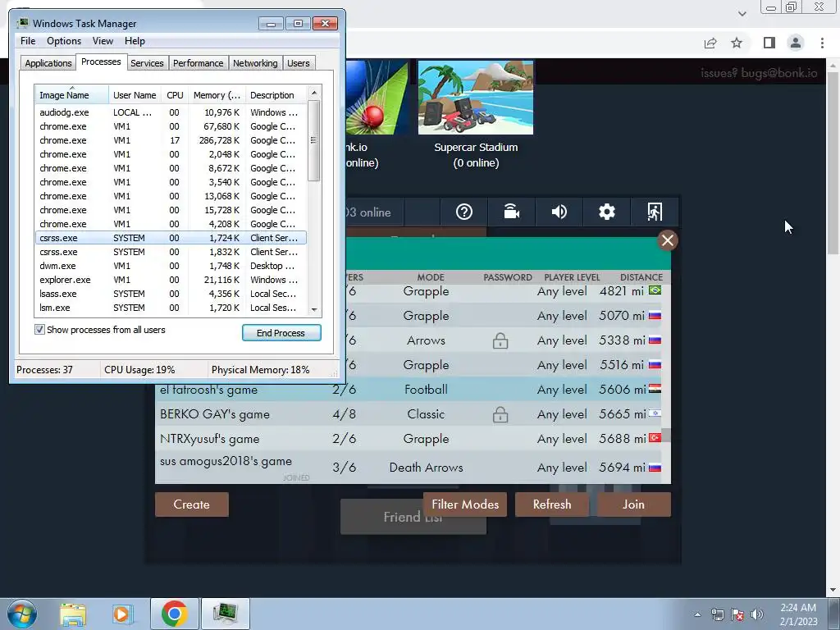Toggle Show processes from all users checkbox
This screenshot has width=840, height=630.
click(x=39, y=330)
